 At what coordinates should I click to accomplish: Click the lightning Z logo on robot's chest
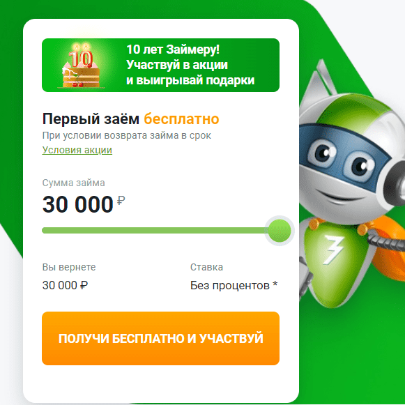tap(334, 249)
